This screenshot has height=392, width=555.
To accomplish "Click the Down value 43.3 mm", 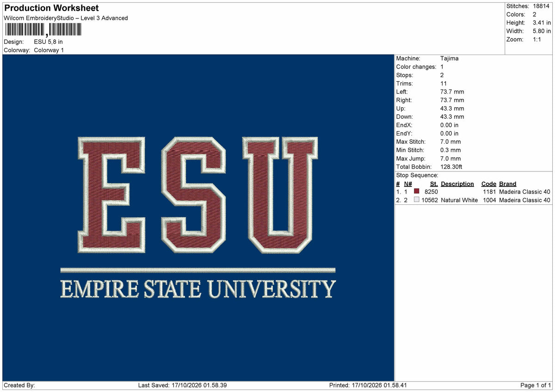I will pyautogui.click(x=452, y=117).
